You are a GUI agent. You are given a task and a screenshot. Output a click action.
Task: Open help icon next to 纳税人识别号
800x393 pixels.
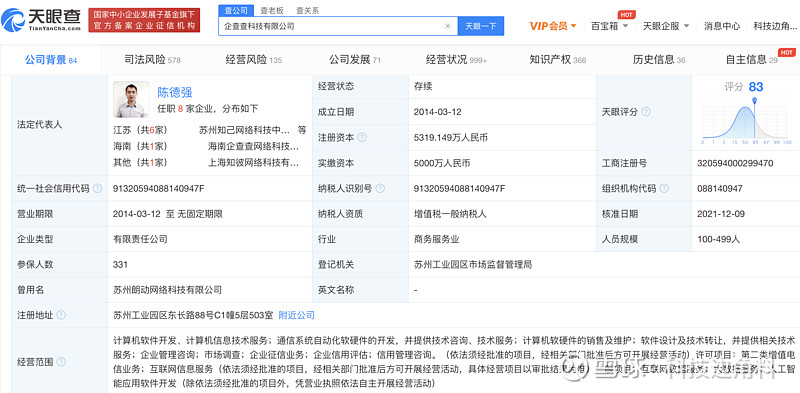(x=380, y=188)
